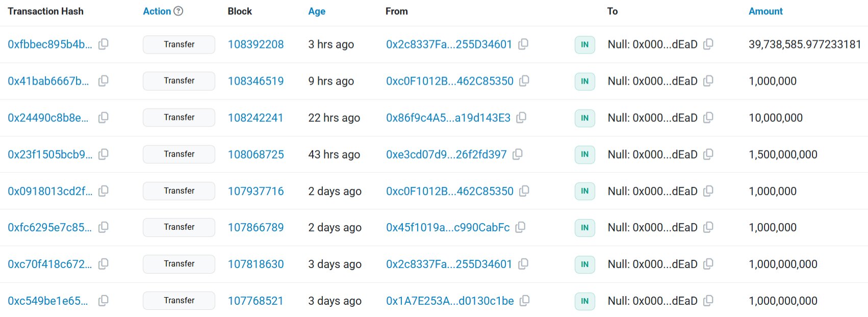Screen dimensions: 868x317
Task: Sort by the Amount column header
Action: [765, 11]
